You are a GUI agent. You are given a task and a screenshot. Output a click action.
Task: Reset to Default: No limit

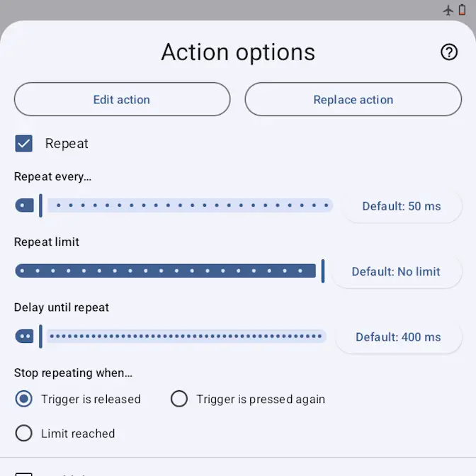pos(396,271)
